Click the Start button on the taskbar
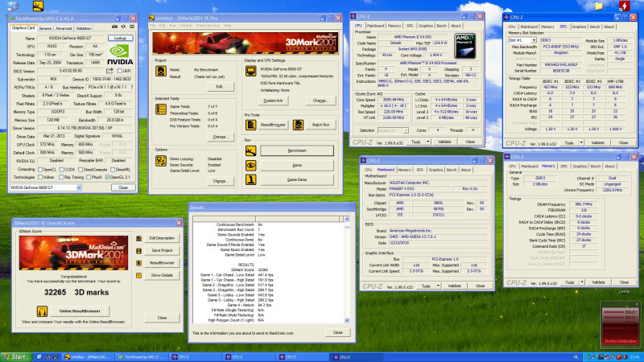Image resolution: width=644 pixels, height=362 pixels. pyautogui.click(x=14, y=357)
